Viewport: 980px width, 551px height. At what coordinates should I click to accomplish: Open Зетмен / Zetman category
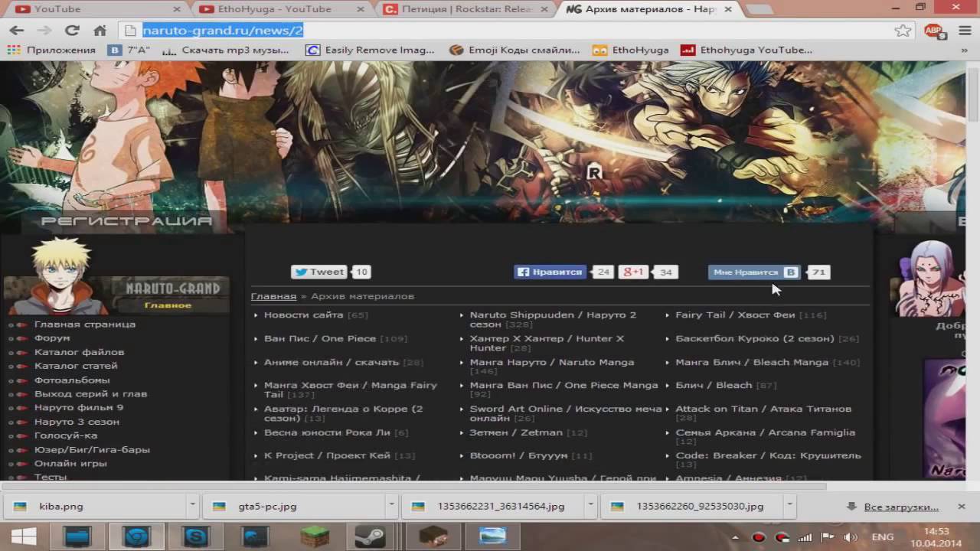tap(516, 432)
